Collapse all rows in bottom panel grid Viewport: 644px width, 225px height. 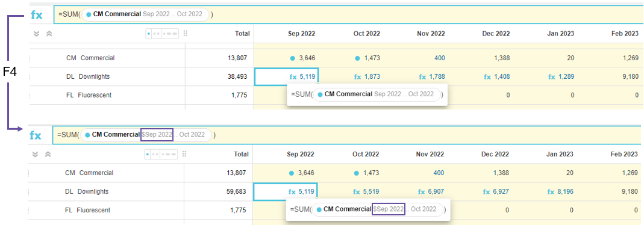pos(48,154)
